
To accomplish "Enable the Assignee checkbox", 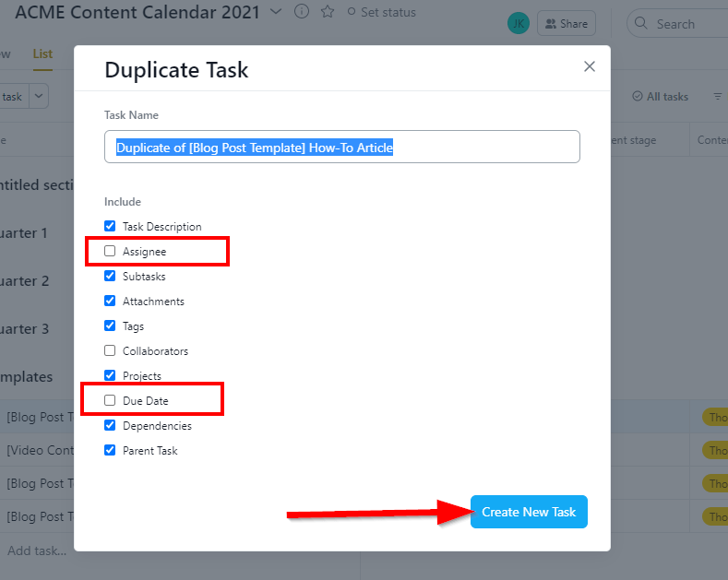I will pyautogui.click(x=110, y=251).
